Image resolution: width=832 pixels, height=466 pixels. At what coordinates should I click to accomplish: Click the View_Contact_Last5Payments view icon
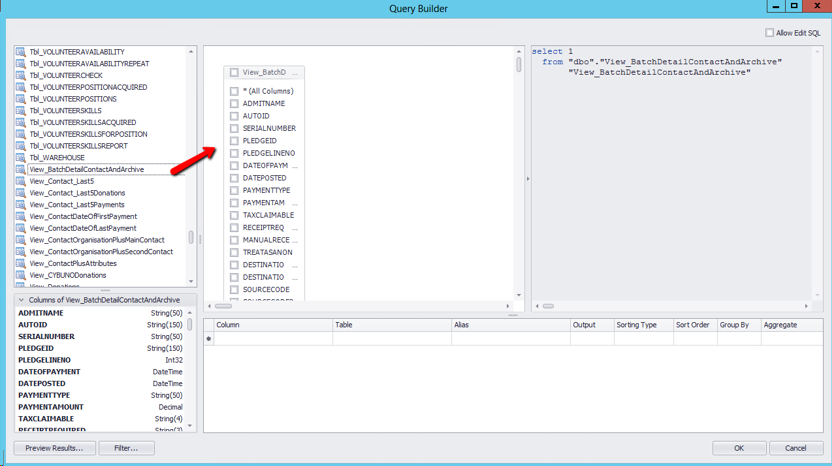click(21, 204)
